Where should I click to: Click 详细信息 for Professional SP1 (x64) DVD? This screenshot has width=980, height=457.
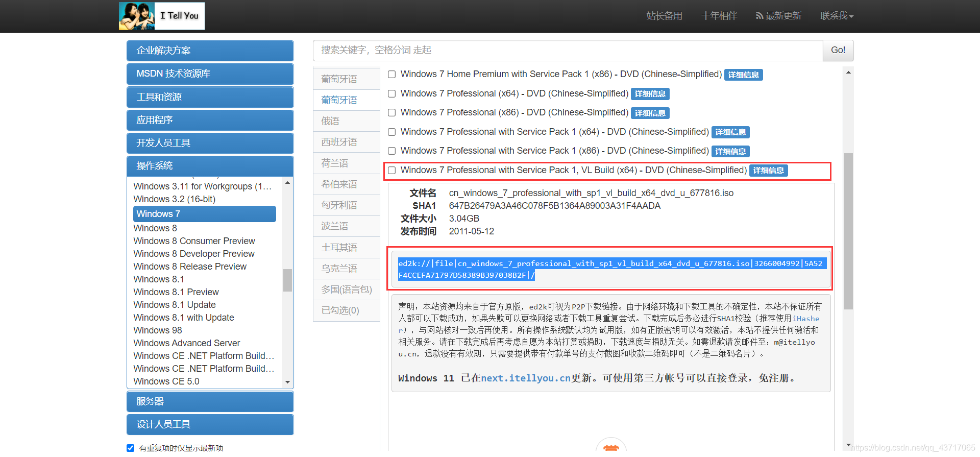pos(730,132)
